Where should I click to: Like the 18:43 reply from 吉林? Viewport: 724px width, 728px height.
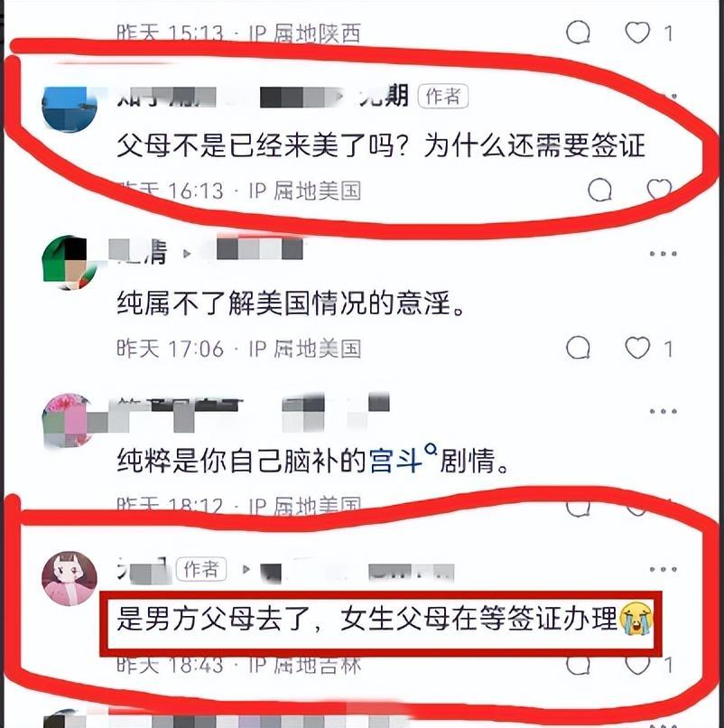point(637,665)
